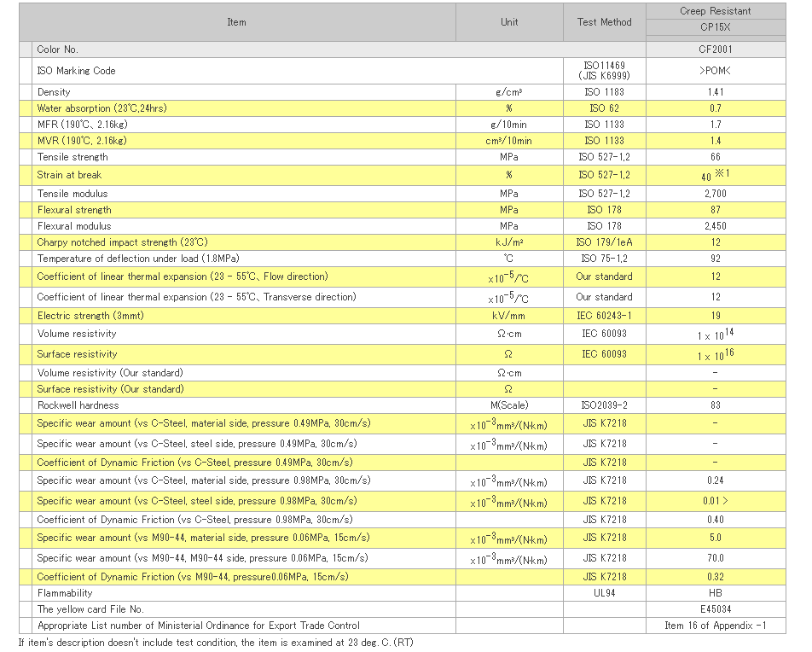Click the yellow card file number E45034
The height and width of the screenshot is (652, 812).
(715, 609)
